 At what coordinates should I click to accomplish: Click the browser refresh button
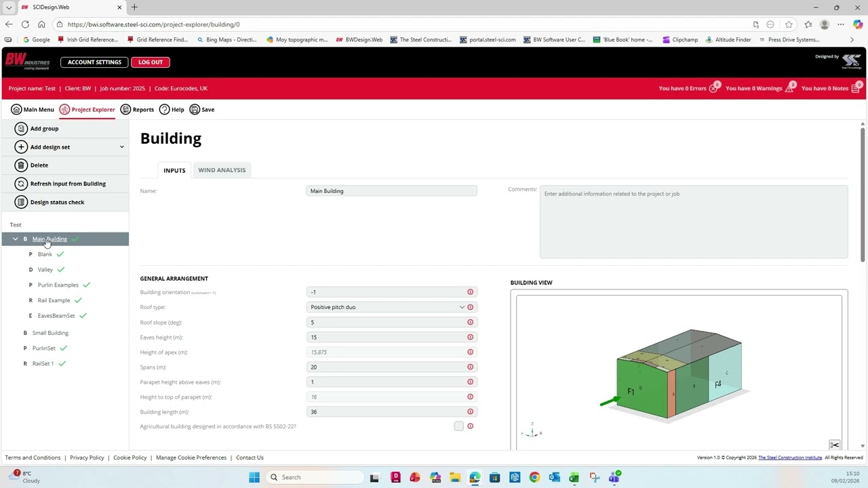pyautogui.click(x=25, y=24)
